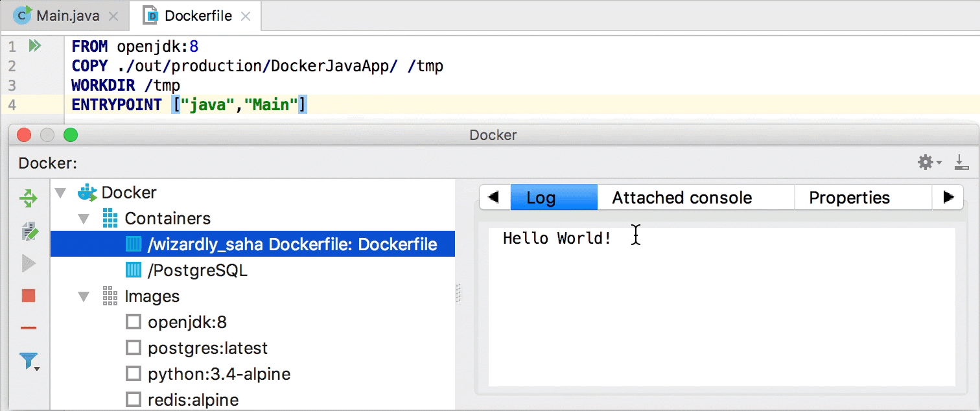Select the Connect to Docker icon

29,198
